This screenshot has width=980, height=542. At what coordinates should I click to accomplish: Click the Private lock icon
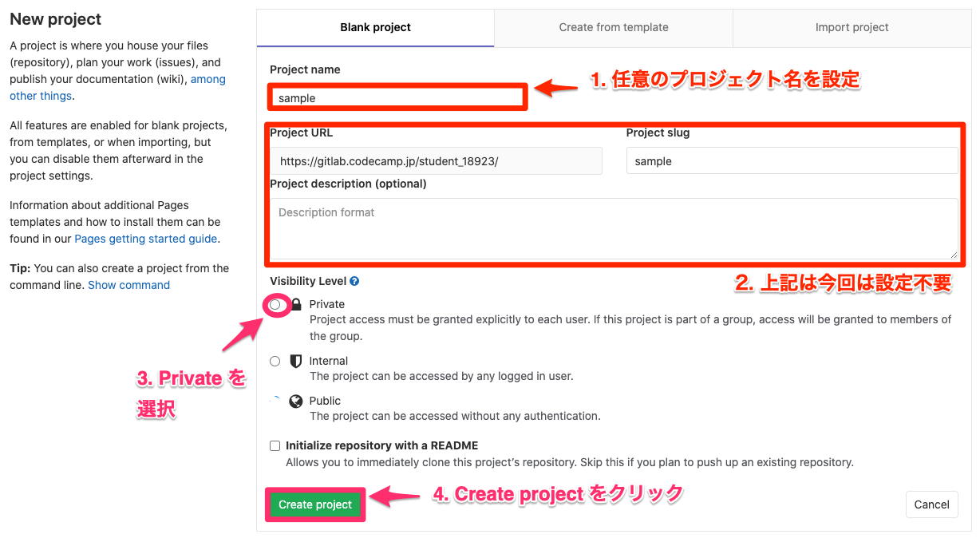pyautogui.click(x=296, y=304)
